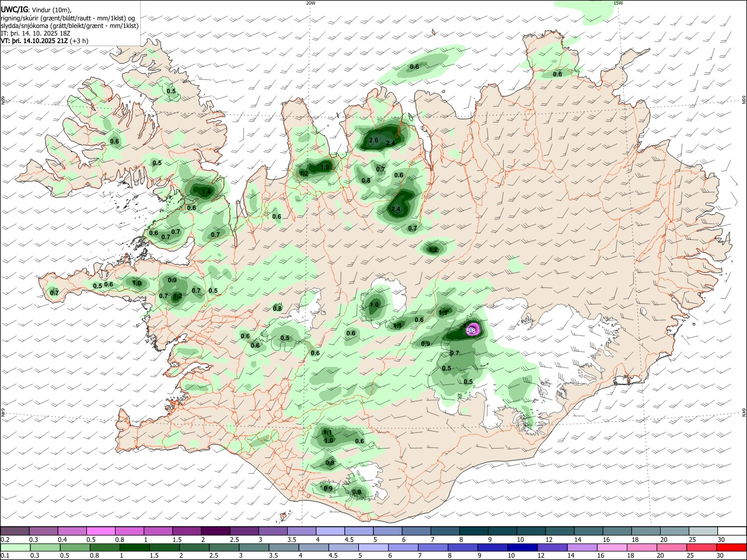747x560 pixels.
Task: Click the 15W longitude label
Action: [x=618, y=3]
